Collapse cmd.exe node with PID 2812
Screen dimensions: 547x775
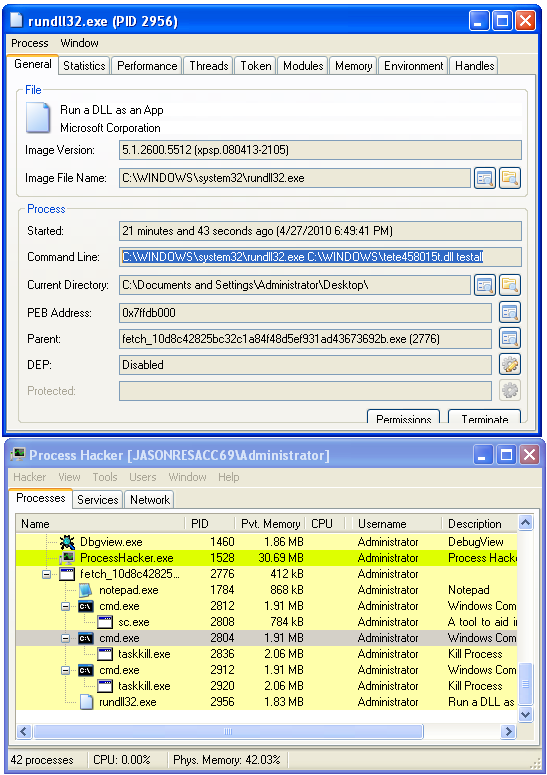coord(65,606)
